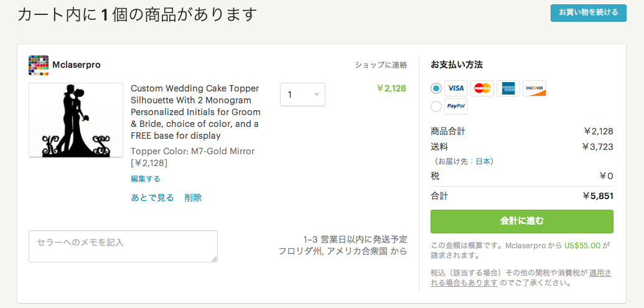Click the American Express card icon
This screenshot has height=308, width=644.
(508, 88)
